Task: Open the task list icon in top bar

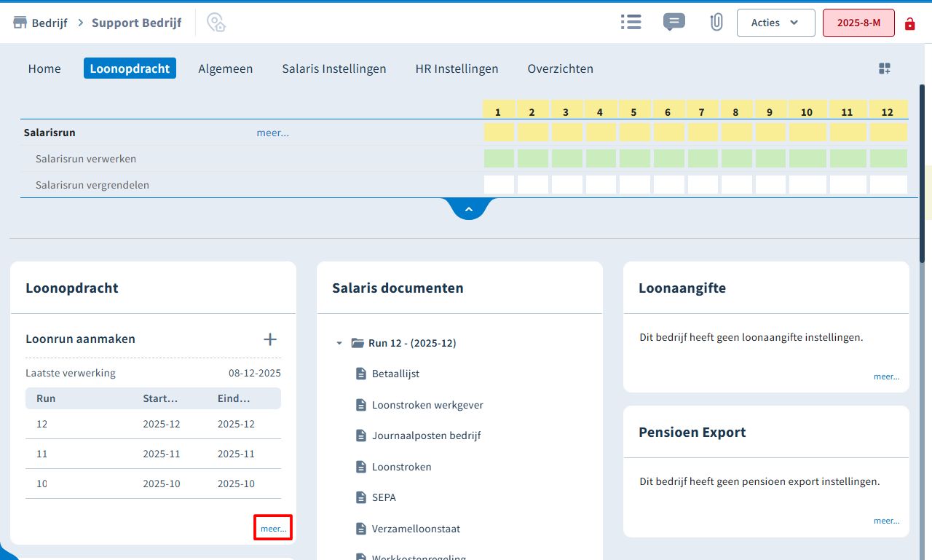Action: point(631,22)
